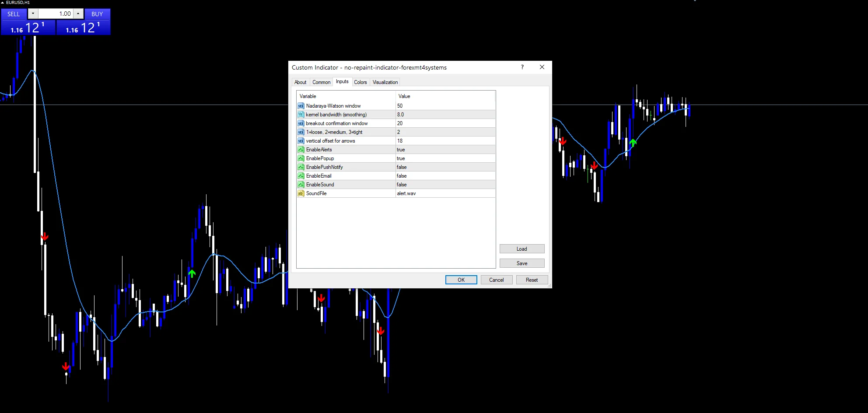868x413 pixels.
Task: Click the breakout confirmation window variable icon
Action: (301, 123)
